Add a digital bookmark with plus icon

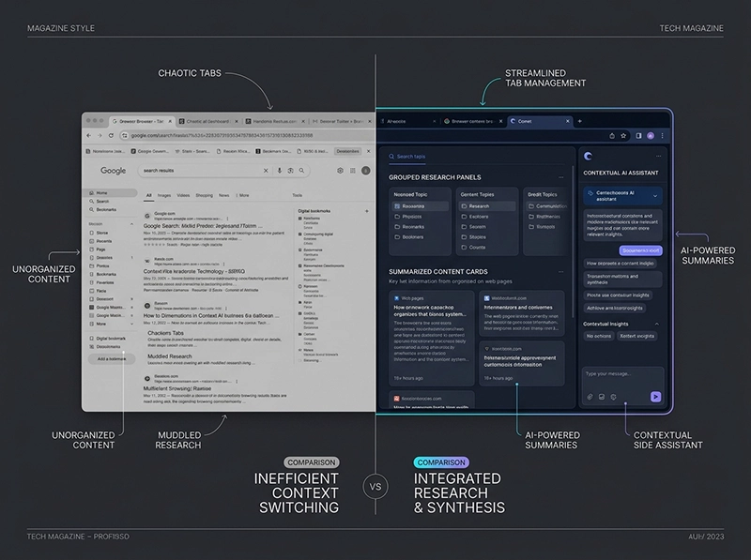[x=367, y=211]
